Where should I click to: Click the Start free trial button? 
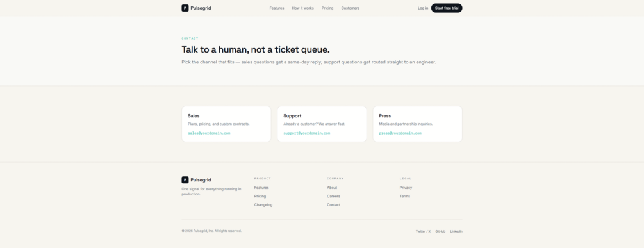447,8
